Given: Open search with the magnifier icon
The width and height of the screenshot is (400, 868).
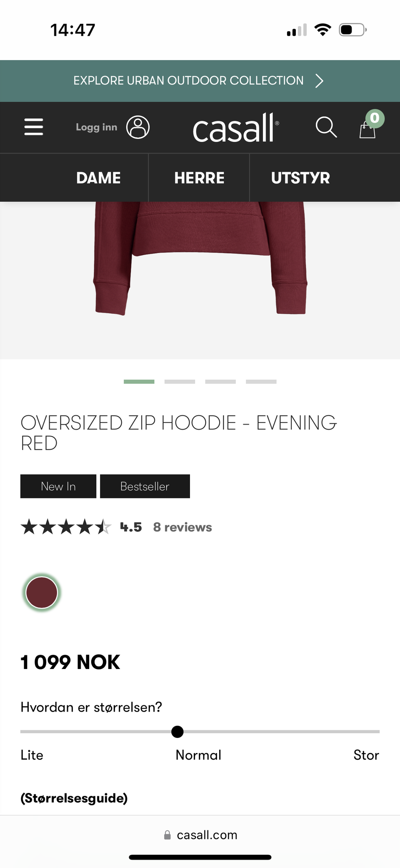Looking at the screenshot, I should (x=326, y=127).
